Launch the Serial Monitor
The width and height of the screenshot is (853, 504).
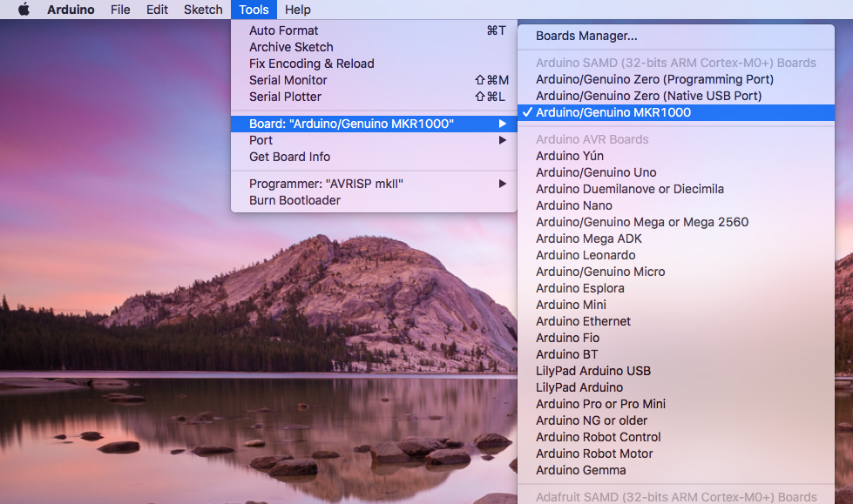[x=288, y=80]
